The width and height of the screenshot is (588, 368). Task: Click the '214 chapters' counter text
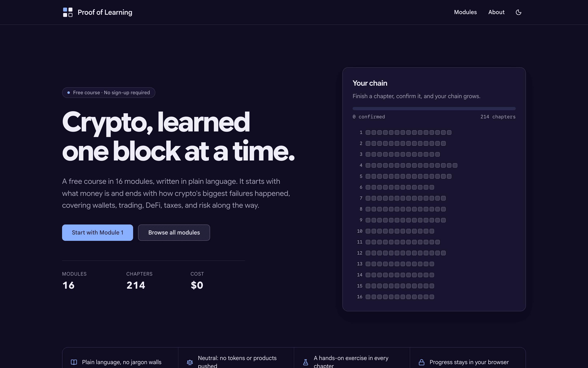click(498, 117)
